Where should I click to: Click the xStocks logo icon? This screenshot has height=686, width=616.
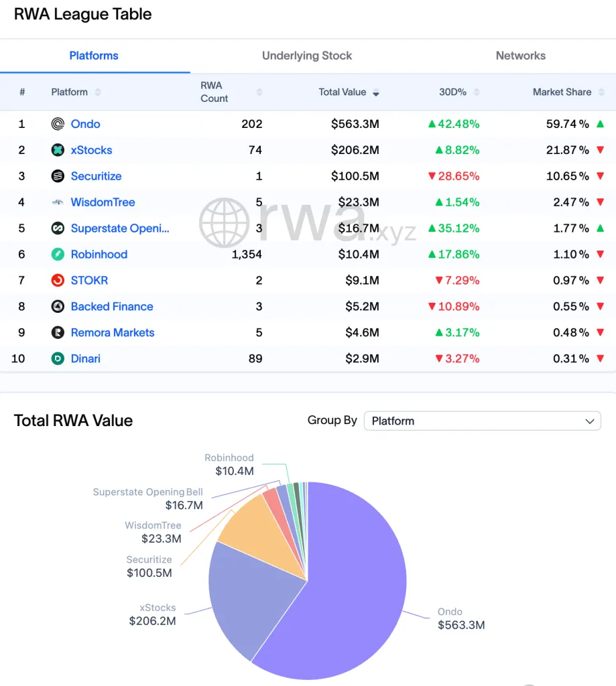click(58, 150)
